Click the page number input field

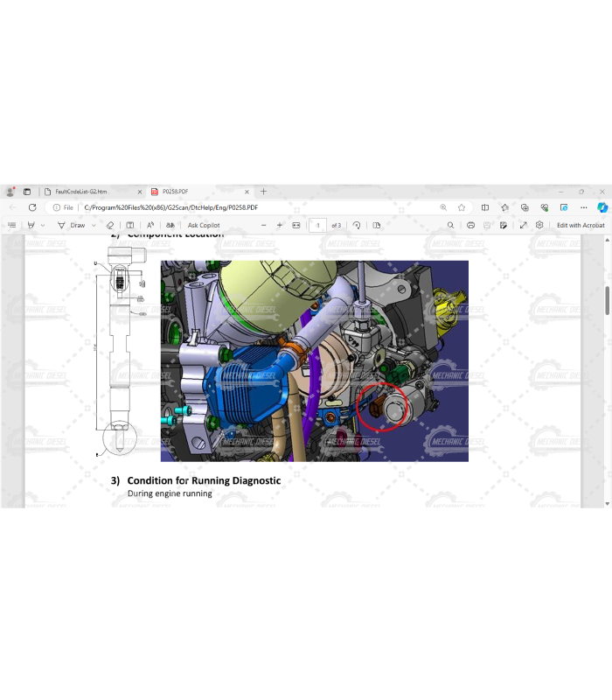[318, 225]
